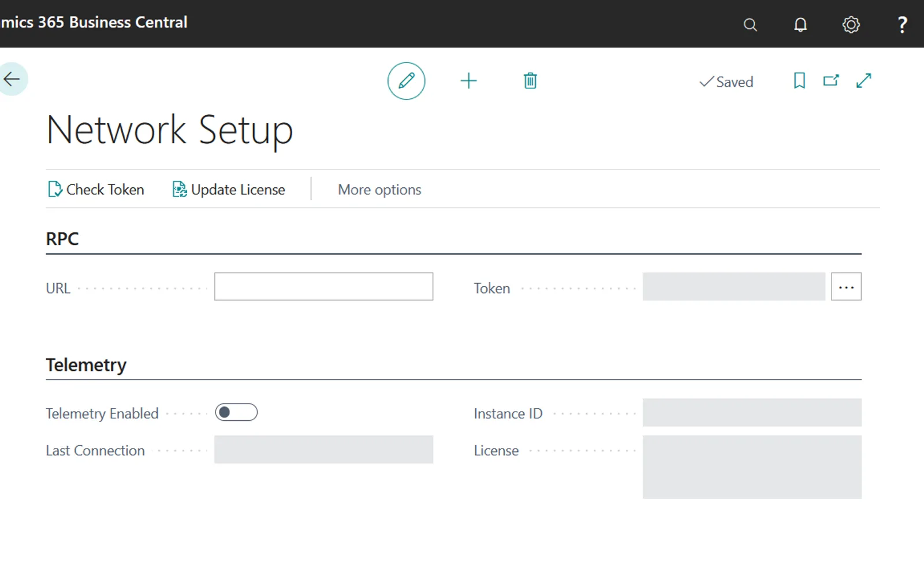Open the Token assist-edit ellipsis button
The height and width of the screenshot is (578, 924).
[846, 287]
